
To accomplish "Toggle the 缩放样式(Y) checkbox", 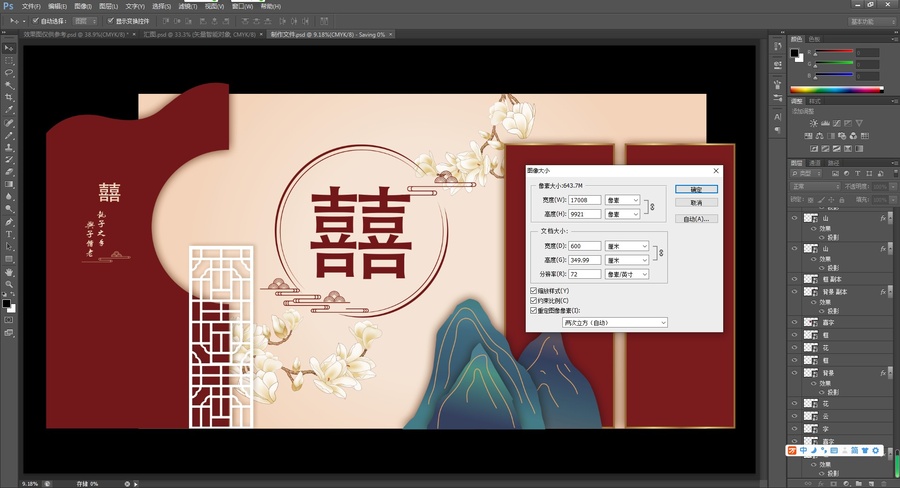I will (534, 291).
